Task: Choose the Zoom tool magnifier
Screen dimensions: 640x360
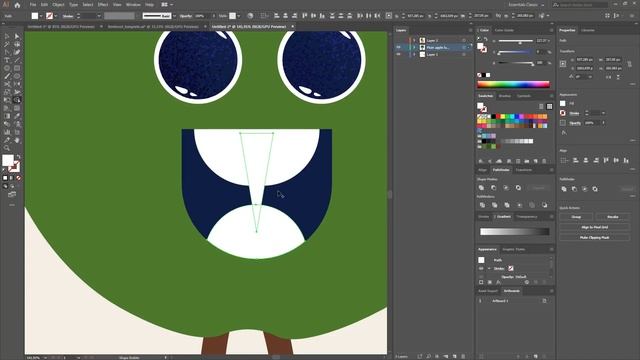Action: coord(7,148)
